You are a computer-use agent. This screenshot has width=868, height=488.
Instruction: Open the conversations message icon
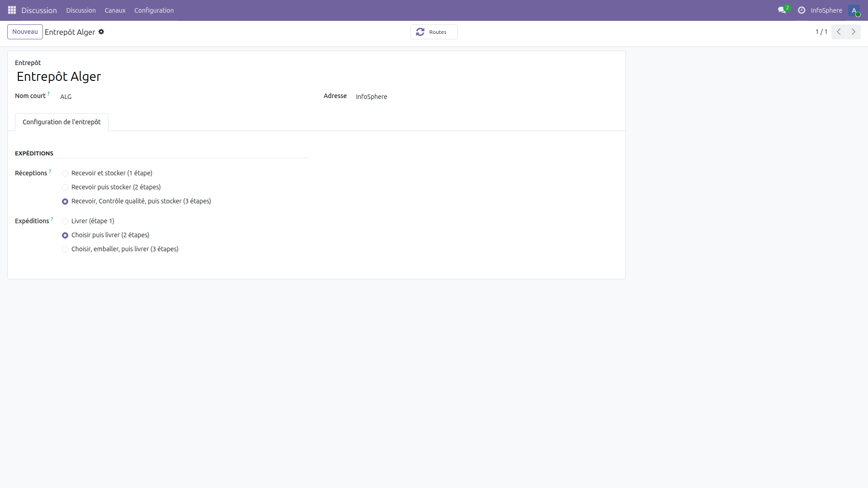coord(782,10)
